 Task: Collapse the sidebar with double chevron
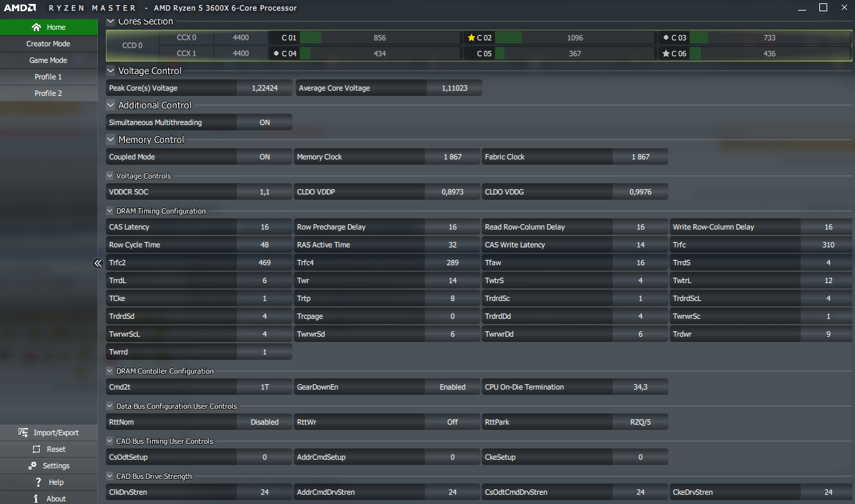98,263
